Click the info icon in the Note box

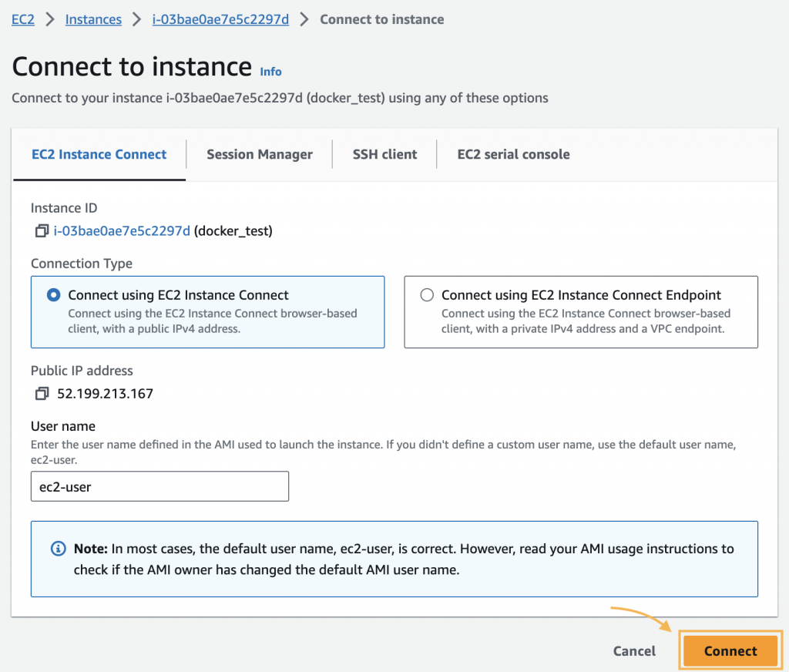pyautogui.click(x=58, y=549)
